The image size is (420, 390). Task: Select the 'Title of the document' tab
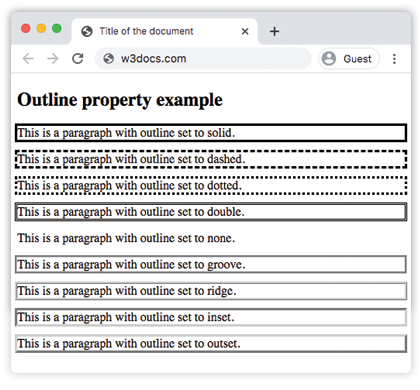[165, 31]
